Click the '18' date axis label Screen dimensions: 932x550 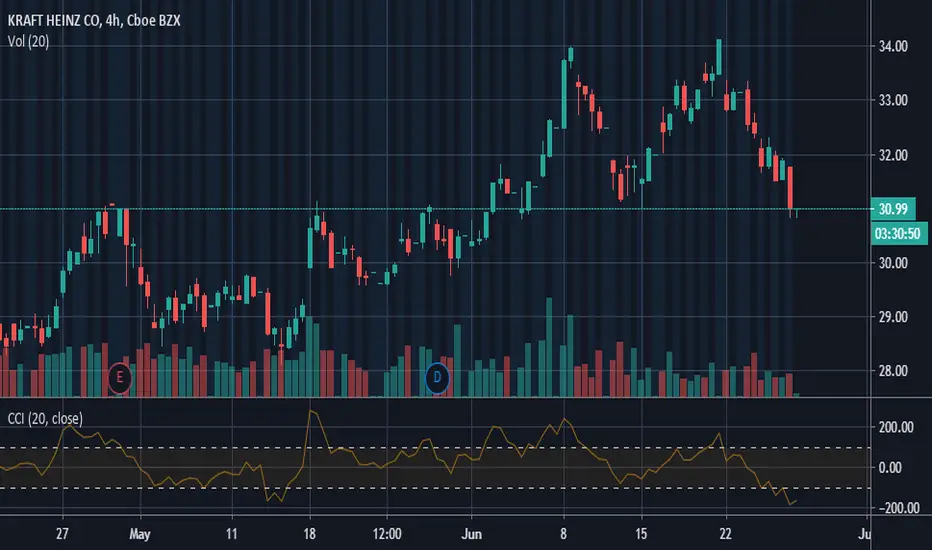pyautogui.click(x=310, y=534)
